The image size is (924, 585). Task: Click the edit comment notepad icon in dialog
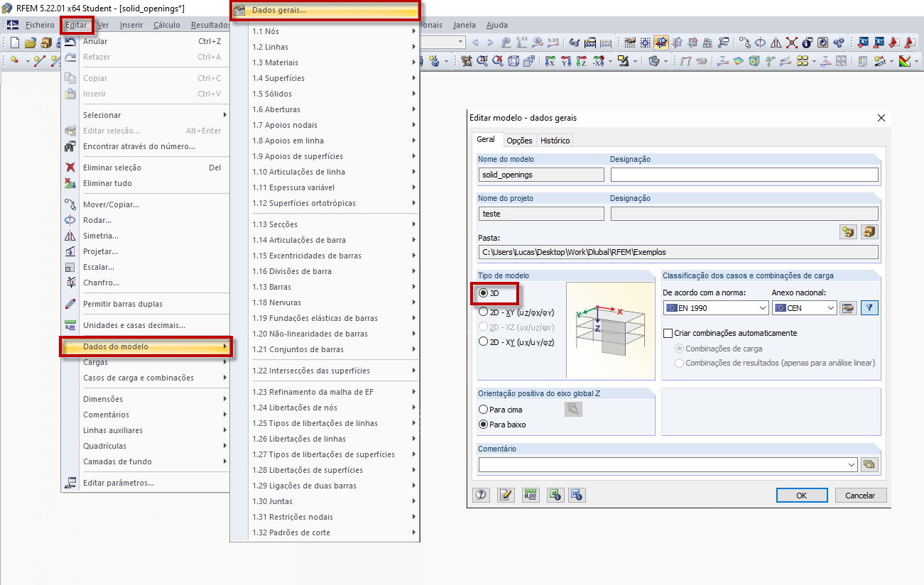(506, 495)
